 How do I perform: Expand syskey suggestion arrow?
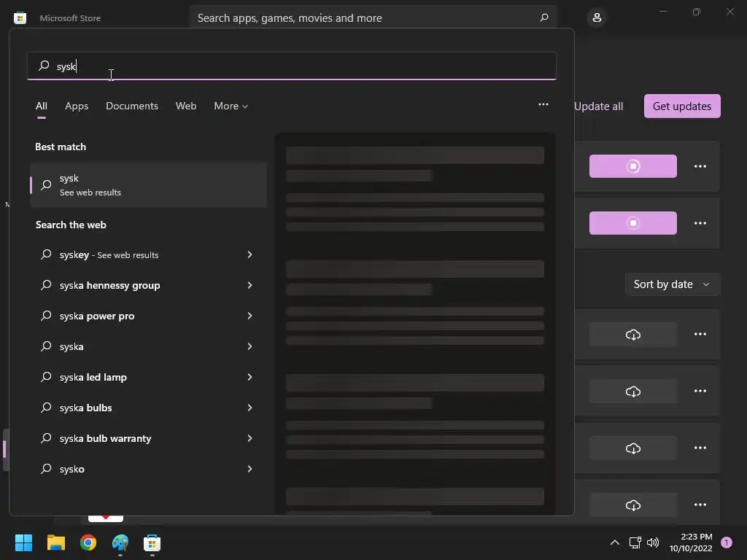coord(249,254)
